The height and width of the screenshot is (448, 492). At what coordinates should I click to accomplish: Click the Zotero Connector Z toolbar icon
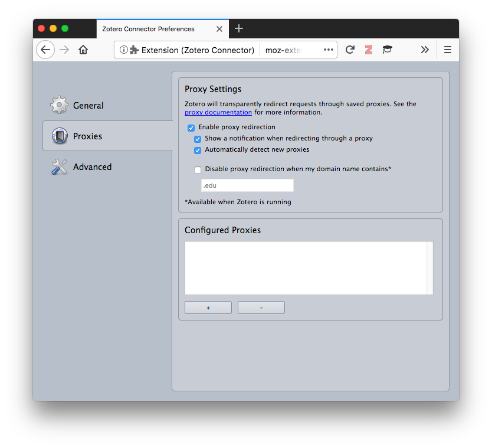pos(369,50)
